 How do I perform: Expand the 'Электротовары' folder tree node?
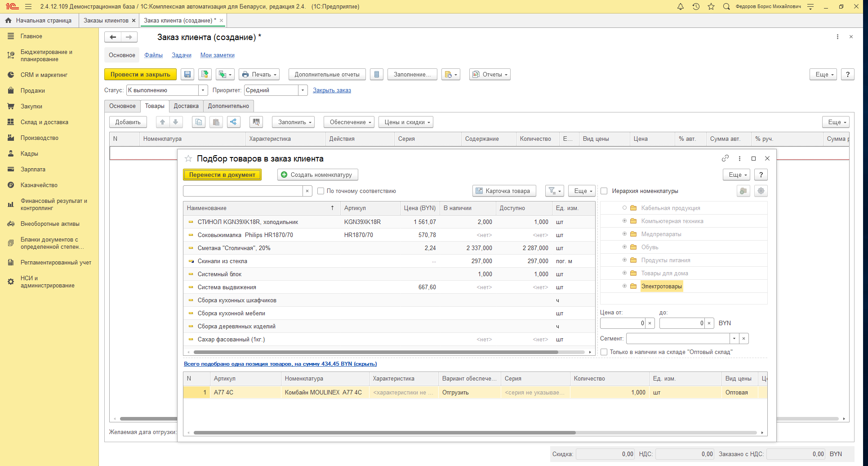pyautogui.click(x=624, y=287)
